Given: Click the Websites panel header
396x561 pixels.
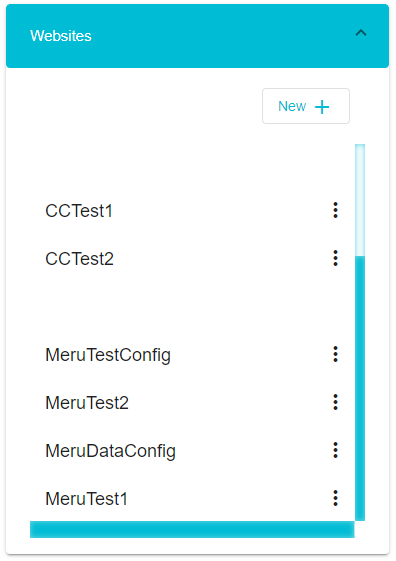Looking at the screenshot, I should 197,36.
